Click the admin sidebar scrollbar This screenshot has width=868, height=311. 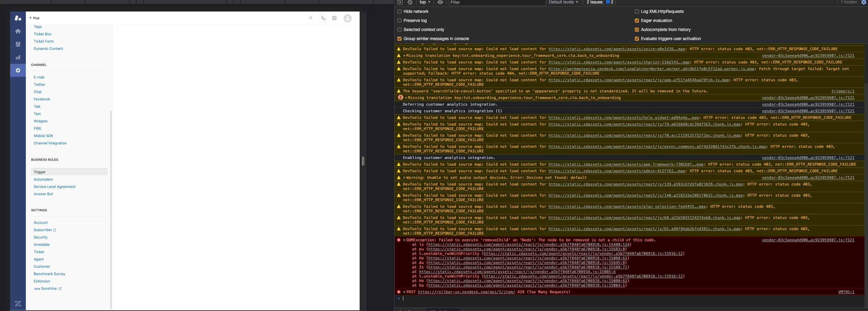111,209
